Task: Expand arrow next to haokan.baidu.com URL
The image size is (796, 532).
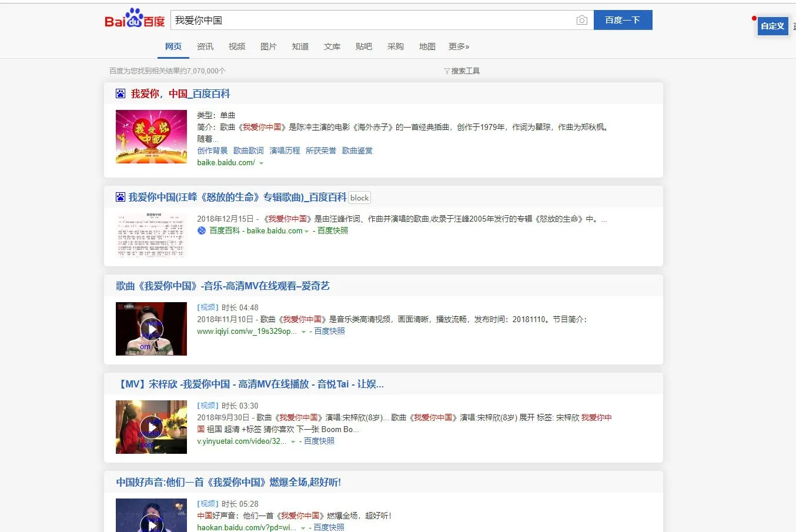Action: click(303, 528)
